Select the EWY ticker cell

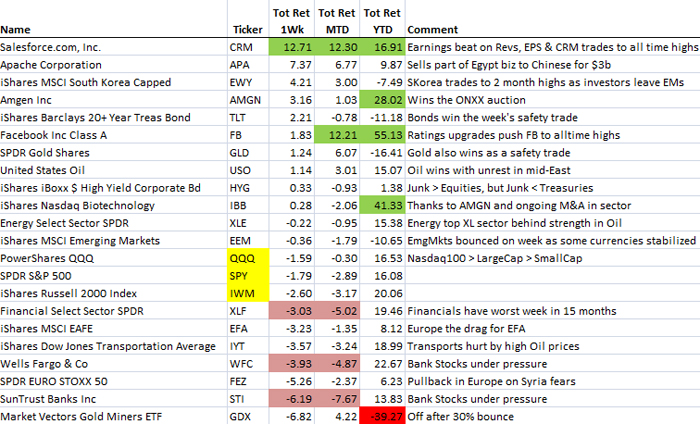[x=248, y=83]
